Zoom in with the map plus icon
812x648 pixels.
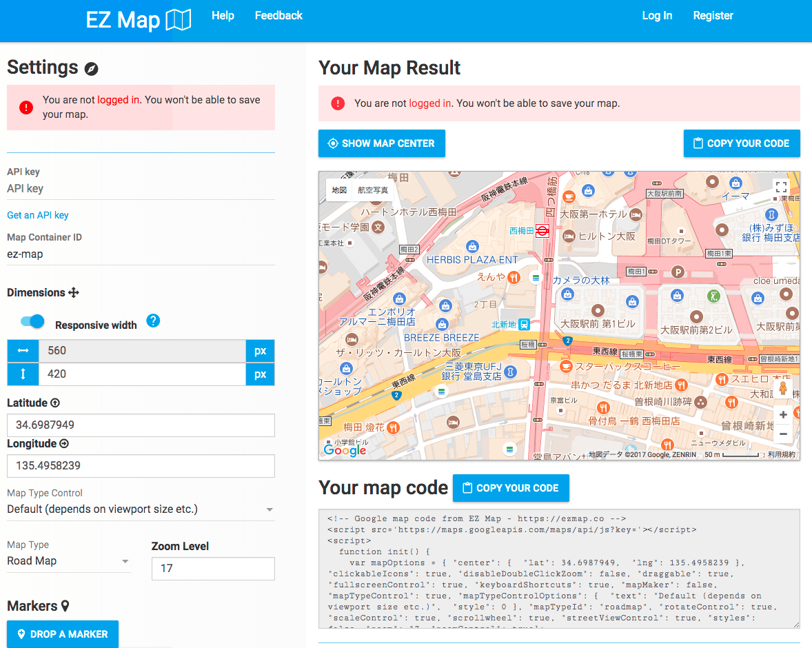click(783, 414)
